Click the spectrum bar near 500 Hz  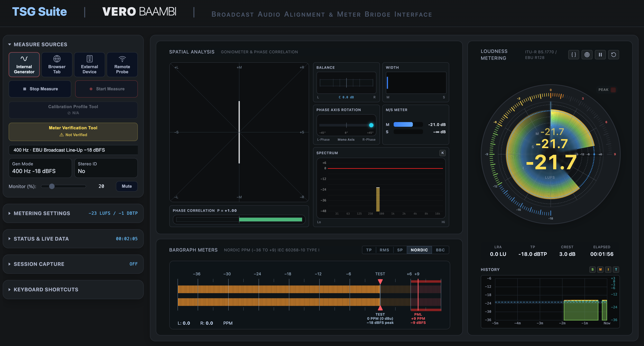click(378, 199)
